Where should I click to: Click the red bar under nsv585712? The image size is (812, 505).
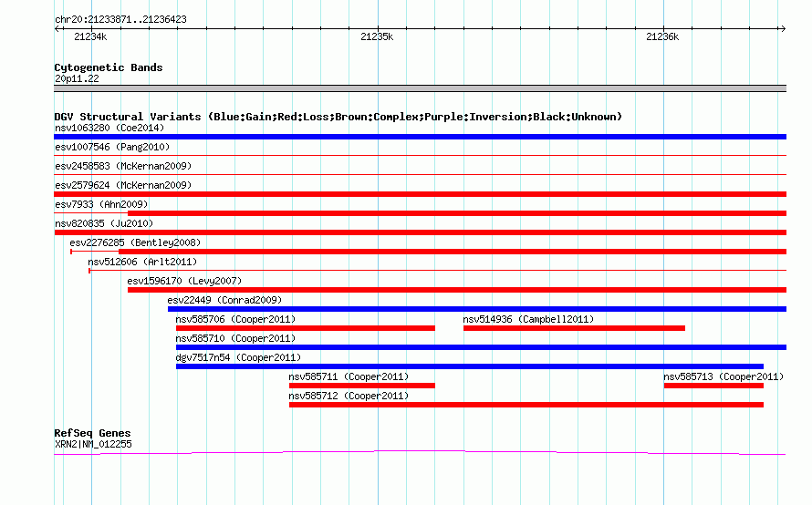pos(526,405)
